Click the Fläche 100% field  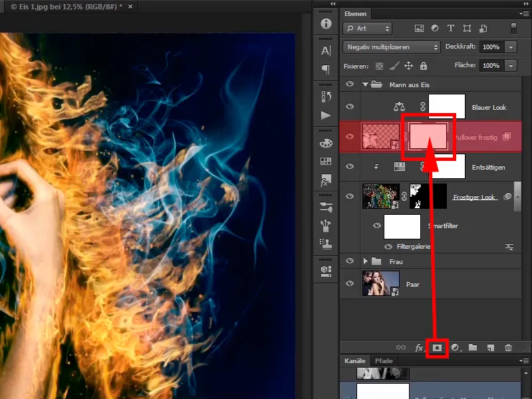[x=492, y=65]
